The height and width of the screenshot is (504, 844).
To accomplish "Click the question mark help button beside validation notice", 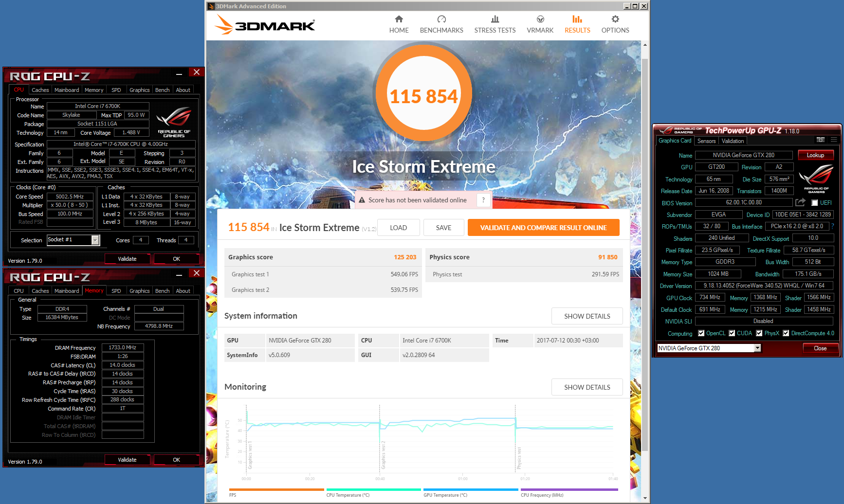I will coord(483,200).
